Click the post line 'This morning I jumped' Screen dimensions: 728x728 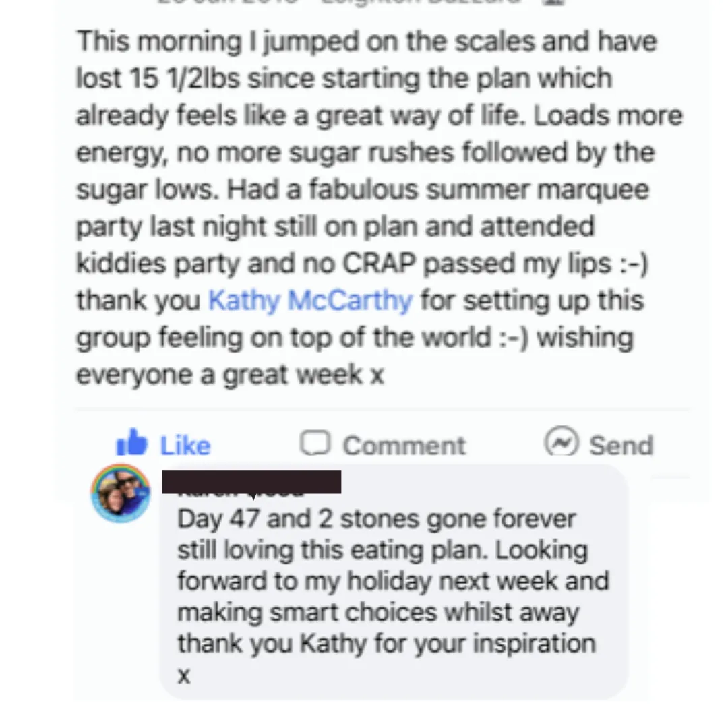pyautogui.click(x=367, y=41)
